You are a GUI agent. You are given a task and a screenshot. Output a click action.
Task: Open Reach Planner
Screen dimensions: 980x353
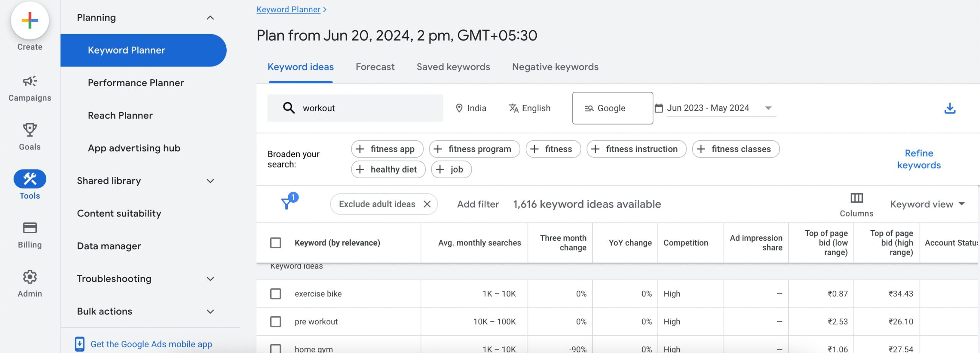120,115
